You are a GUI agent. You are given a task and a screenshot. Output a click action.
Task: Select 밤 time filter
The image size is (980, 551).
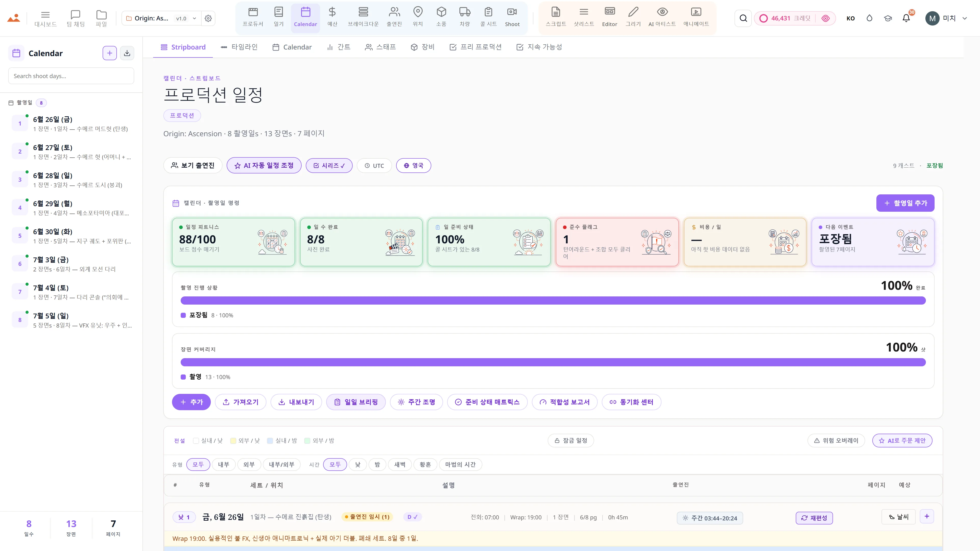[x=377, y=464]
